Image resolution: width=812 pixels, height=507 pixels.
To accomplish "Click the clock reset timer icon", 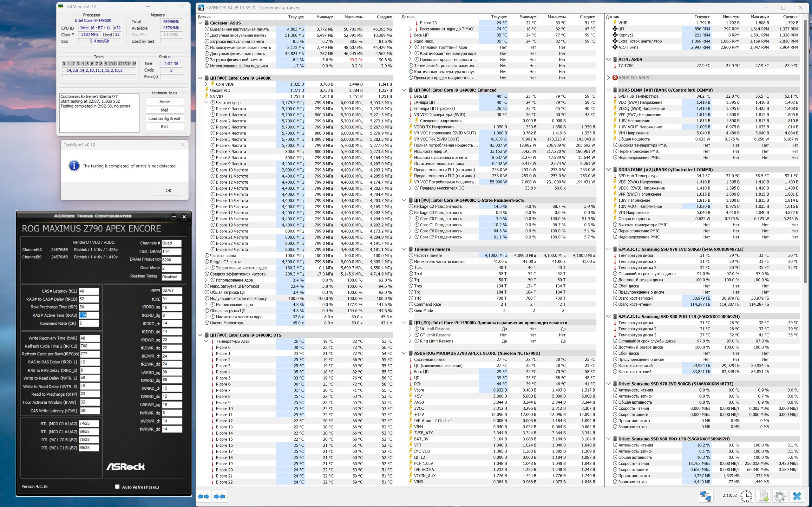I will tap(746, 496).
